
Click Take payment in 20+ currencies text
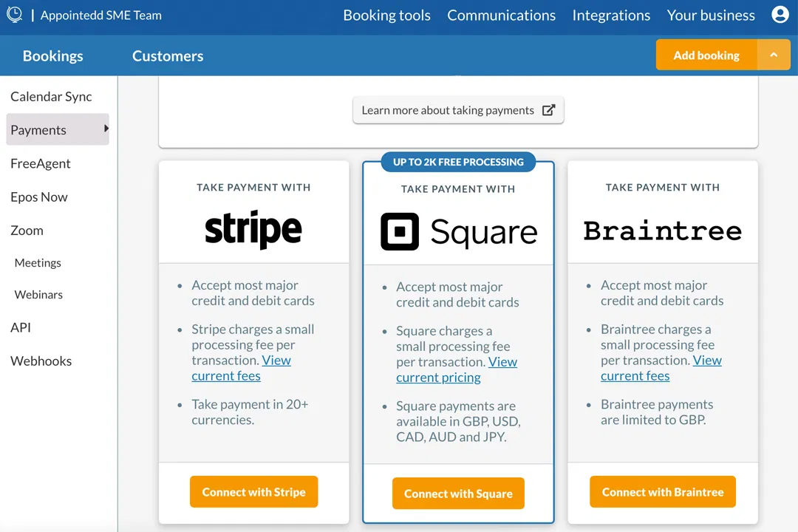[x=250, y=412]
